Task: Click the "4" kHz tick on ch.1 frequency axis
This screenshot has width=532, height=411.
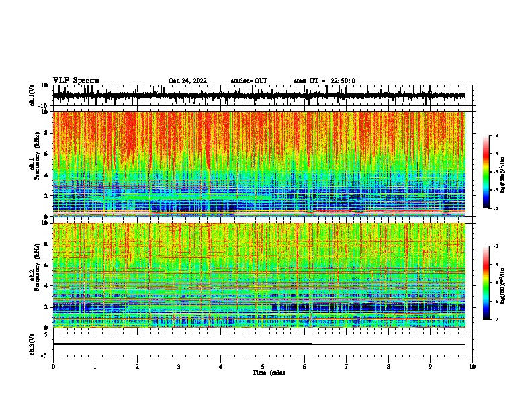Action: pyautogui.click(x=46, y=175)
